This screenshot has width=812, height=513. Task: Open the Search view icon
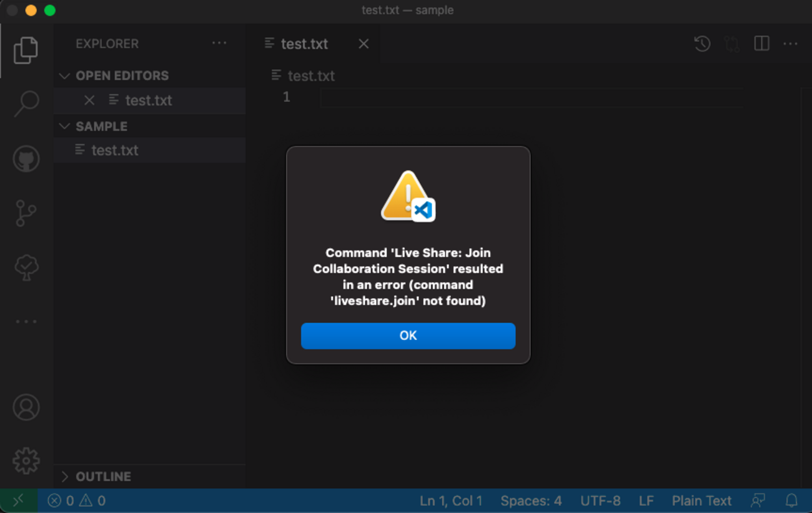click(26, 104)
